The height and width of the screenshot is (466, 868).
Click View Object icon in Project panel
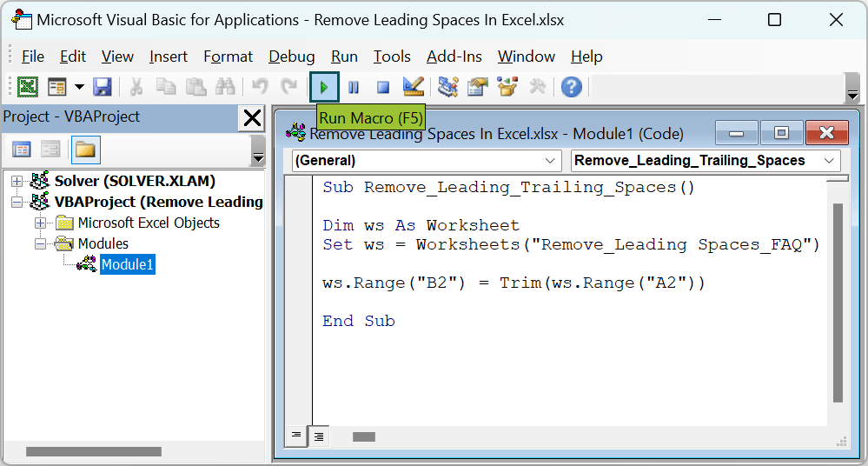click(50, 150)
